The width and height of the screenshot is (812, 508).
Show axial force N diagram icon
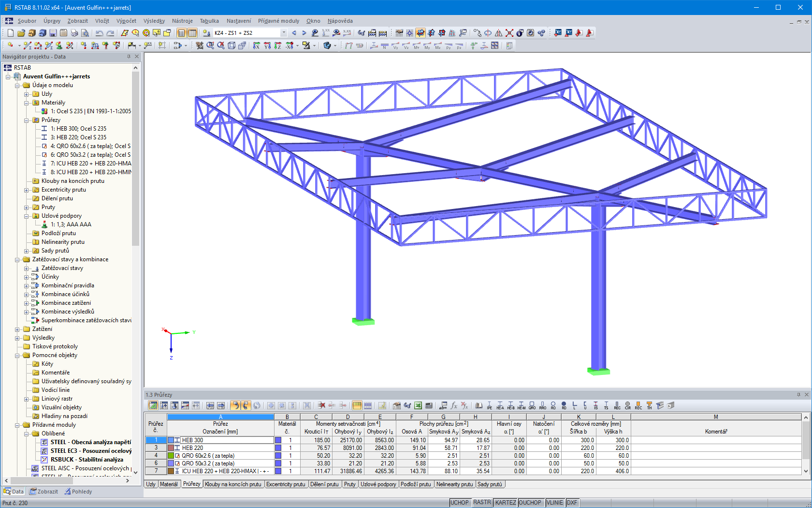(x=385, y=45)
